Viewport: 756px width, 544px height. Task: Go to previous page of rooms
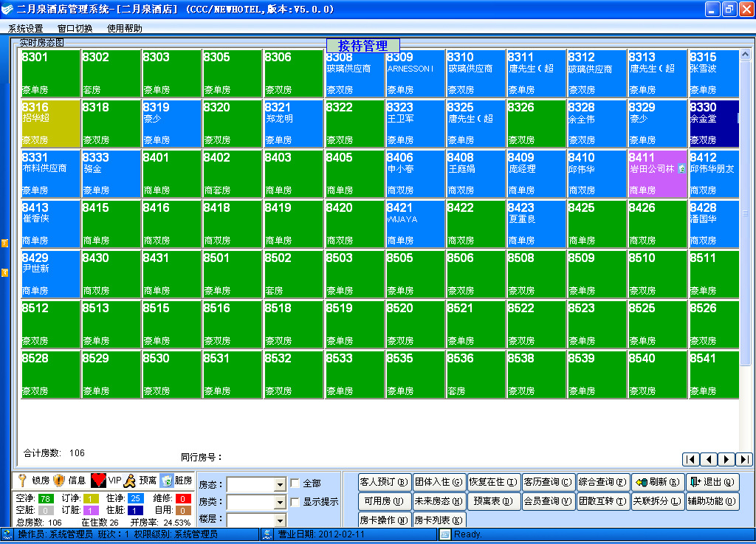(709, 460)
